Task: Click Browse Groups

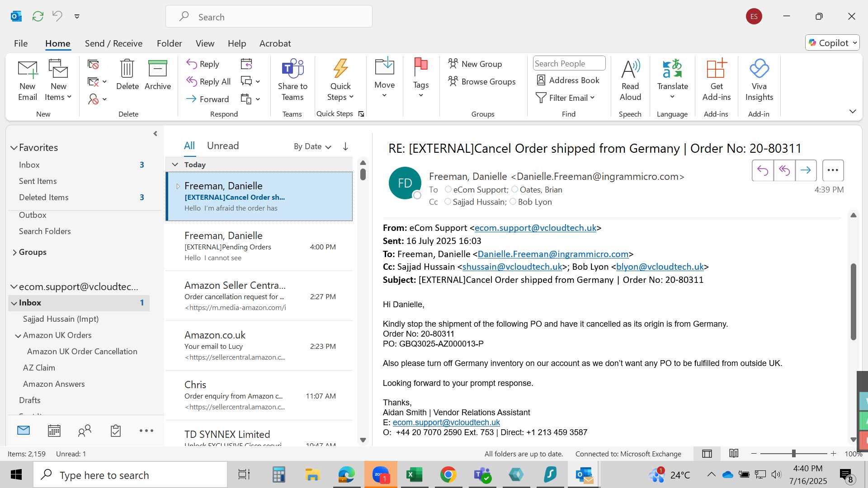Action: tap(482, 81)
